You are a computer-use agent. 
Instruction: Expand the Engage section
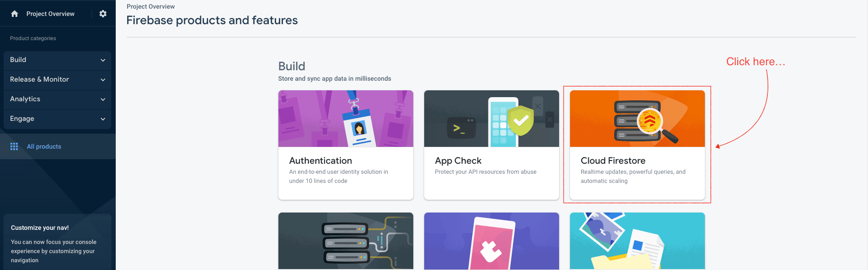[x=57, y=119]
